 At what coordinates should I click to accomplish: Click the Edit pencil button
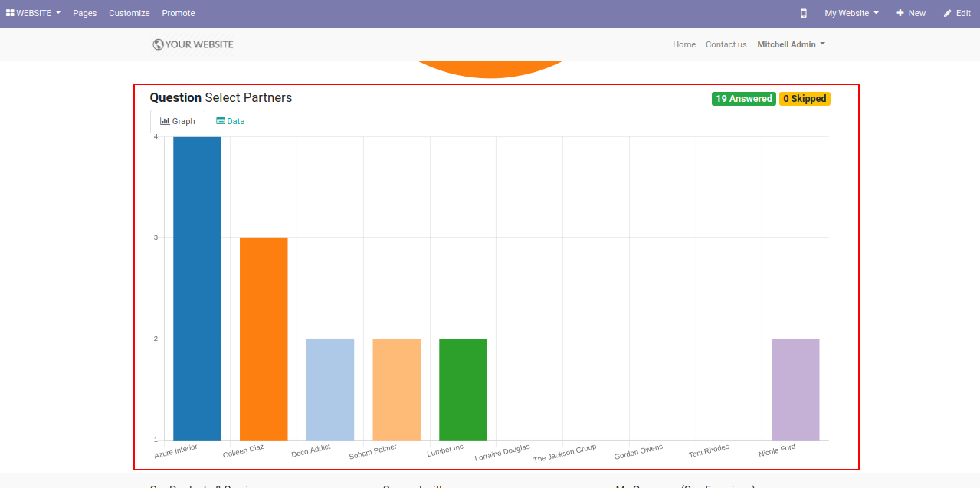[x=957, y=13]
